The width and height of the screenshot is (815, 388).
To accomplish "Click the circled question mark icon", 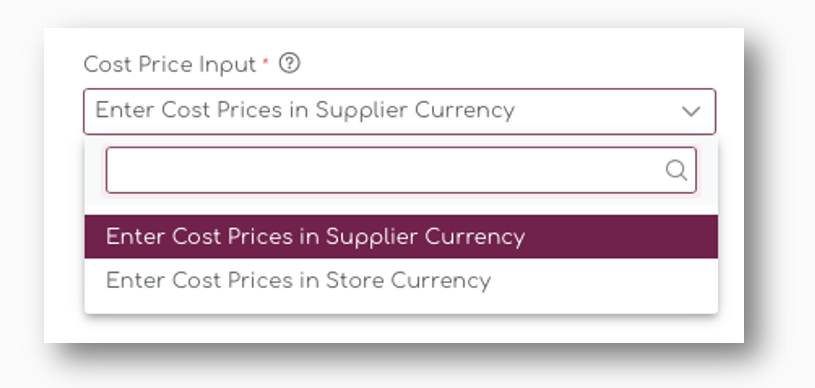I will [290, 64].
